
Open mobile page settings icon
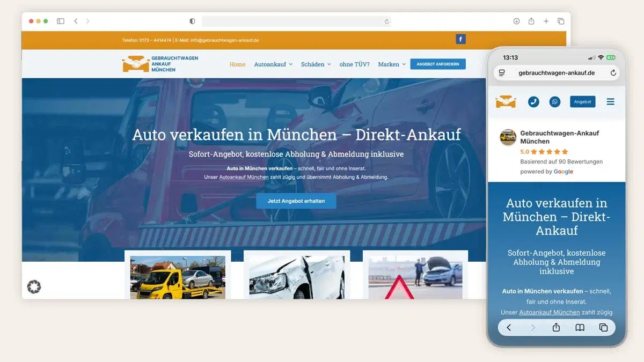[502, 73]
